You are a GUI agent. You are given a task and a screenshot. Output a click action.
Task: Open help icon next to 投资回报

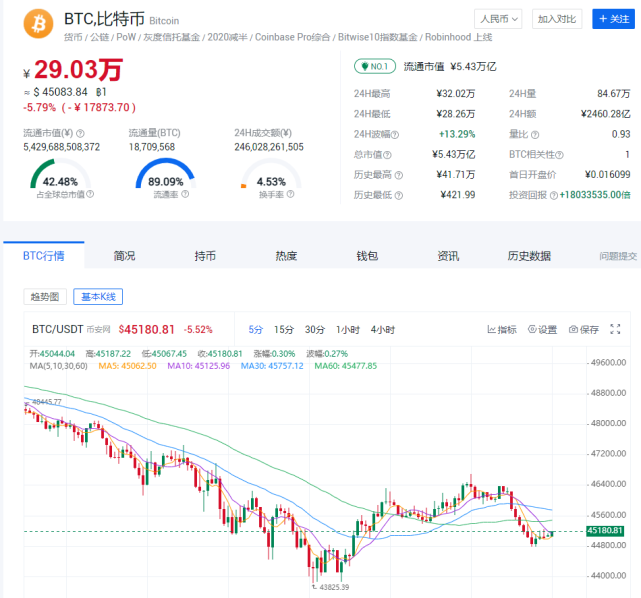[x=554, y=195]
